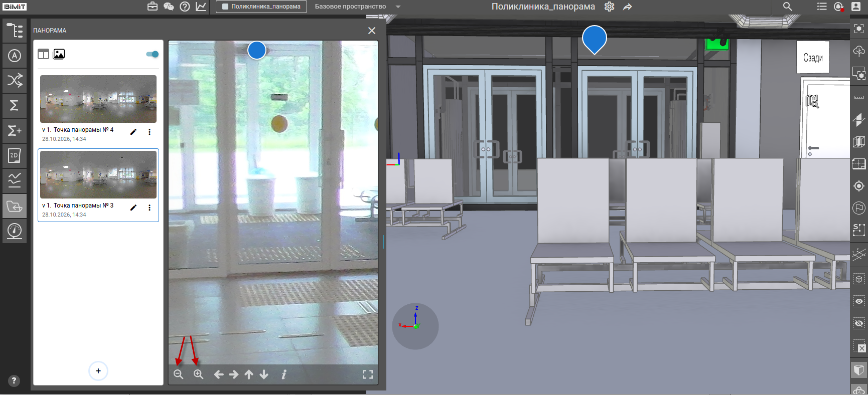The image size is (868, 395).
Task: Edit Точка панорамы № 4 name
Action: click(x=133, y=132)
